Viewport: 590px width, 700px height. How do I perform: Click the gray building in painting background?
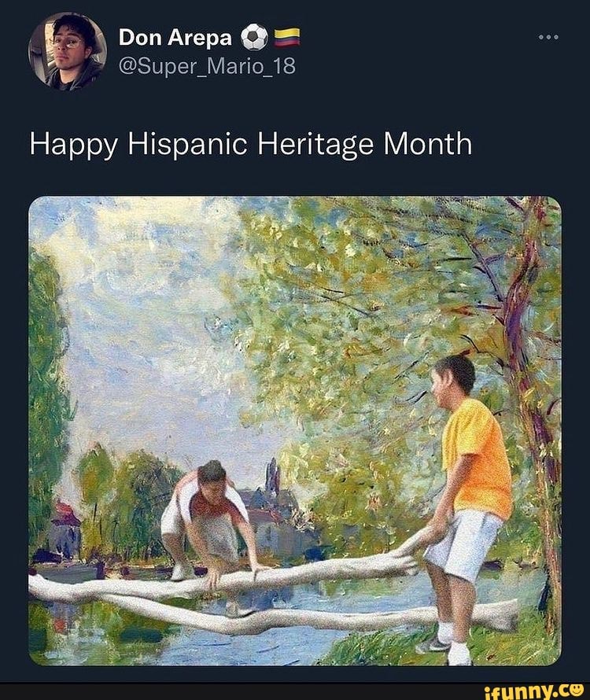pyautogui.click(x=271, y=503)
